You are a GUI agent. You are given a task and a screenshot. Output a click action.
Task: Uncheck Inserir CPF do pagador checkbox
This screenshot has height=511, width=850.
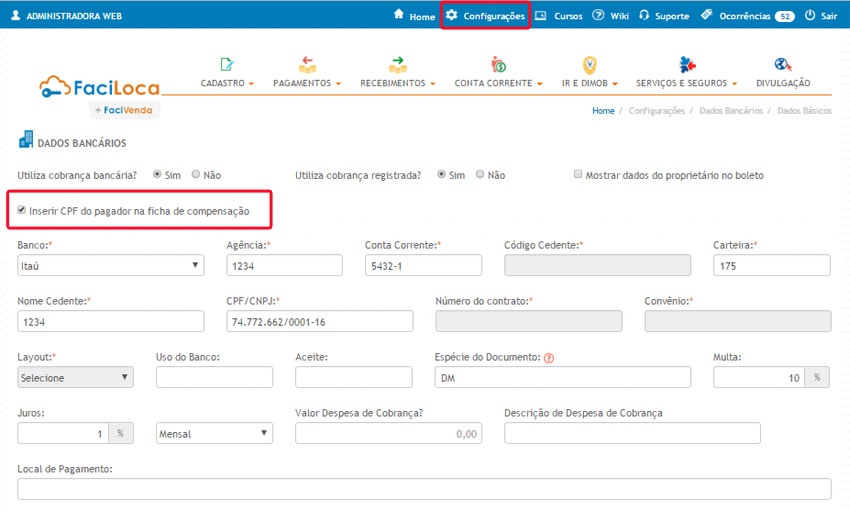(x=23, y=211)
